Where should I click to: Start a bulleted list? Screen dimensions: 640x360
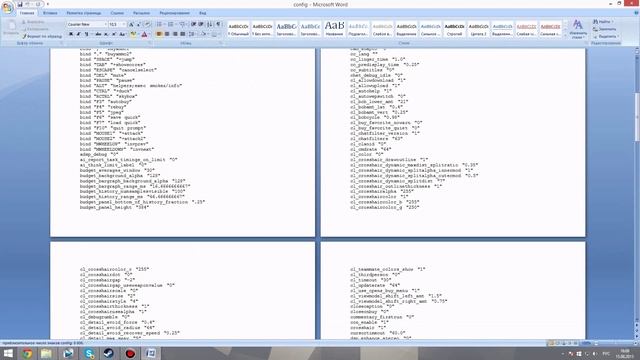(160, 24)
